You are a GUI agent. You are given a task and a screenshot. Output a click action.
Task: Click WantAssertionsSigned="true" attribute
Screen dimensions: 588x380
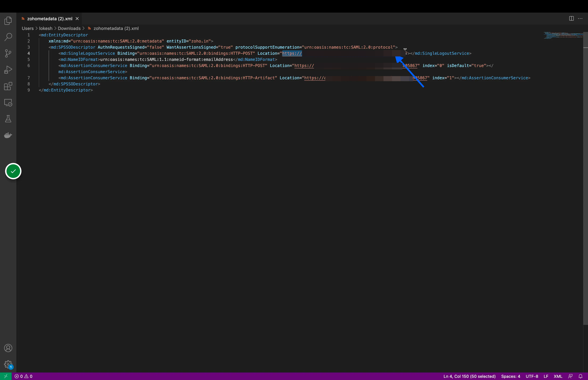coord(200,47)
